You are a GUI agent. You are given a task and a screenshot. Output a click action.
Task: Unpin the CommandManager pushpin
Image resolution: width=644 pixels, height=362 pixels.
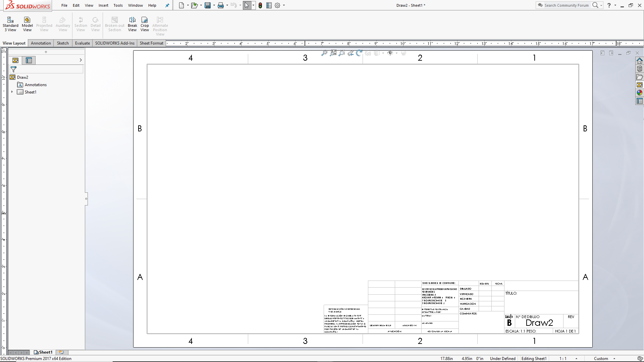click(x=167, y=5)
